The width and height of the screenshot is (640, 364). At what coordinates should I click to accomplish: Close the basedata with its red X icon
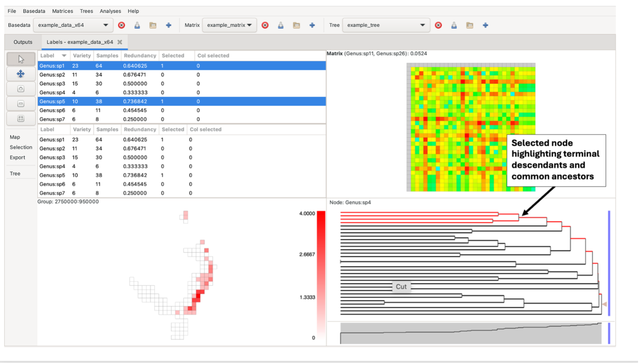(122, 25)
